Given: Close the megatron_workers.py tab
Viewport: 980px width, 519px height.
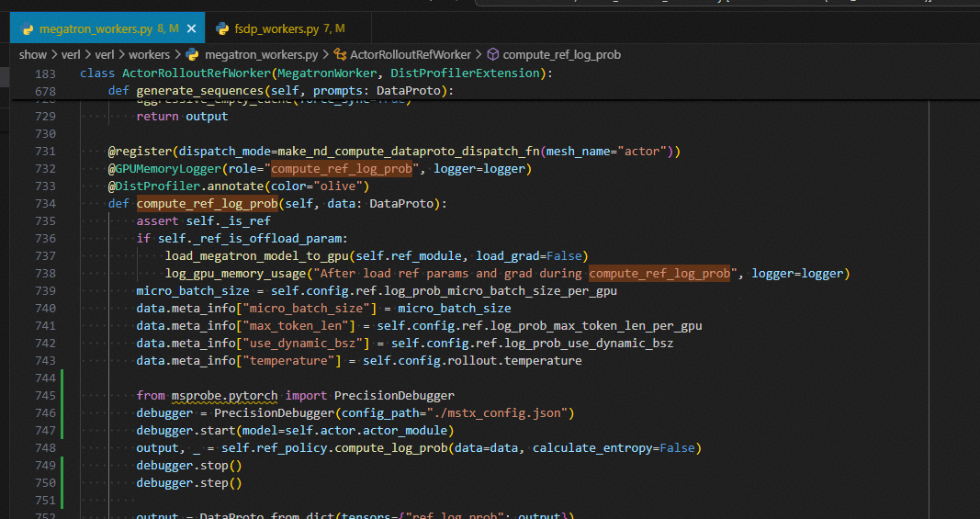Looking at the screenshot, I should [192, 28].
